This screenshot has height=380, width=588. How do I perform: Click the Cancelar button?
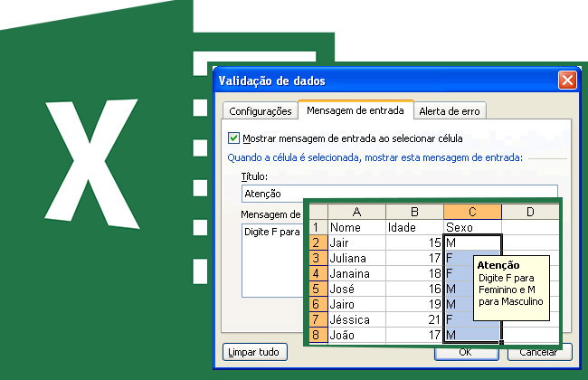[539, 353]
